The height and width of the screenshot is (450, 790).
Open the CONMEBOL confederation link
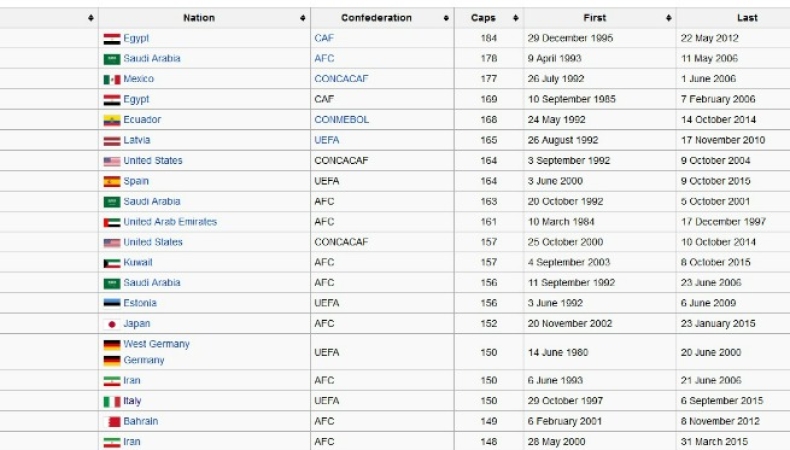click(x=342, y=119)
